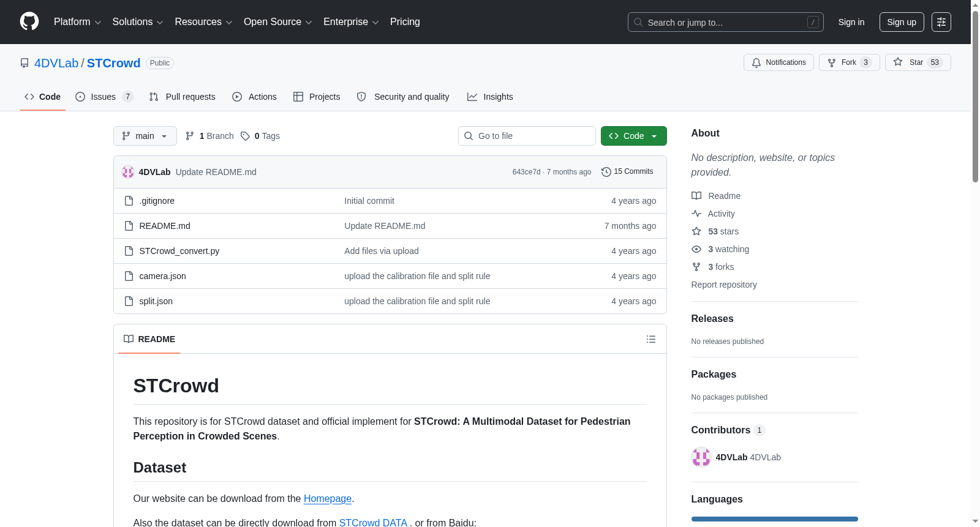Click the star icon in Star button
Image resolution: width=980 pixels, height=527 pixels.
898,62
